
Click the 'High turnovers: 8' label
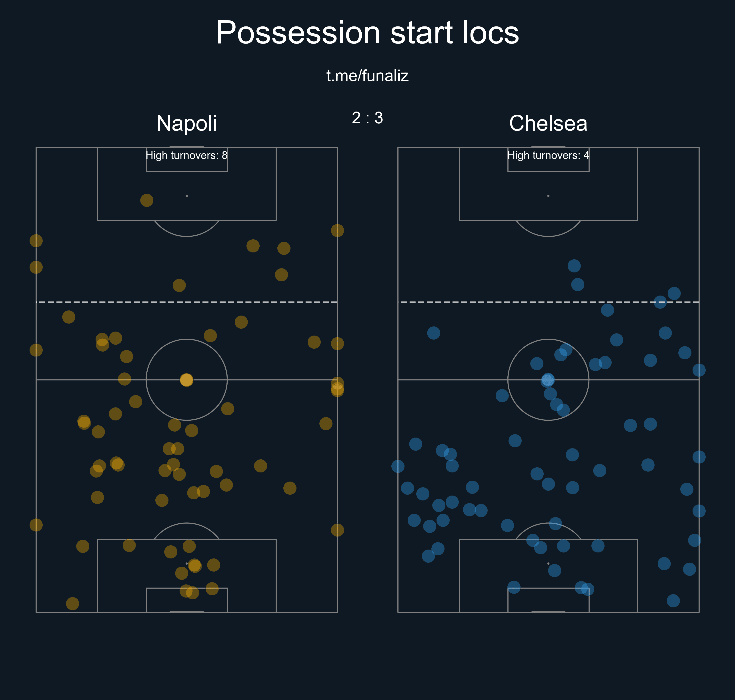click(186, 155)
